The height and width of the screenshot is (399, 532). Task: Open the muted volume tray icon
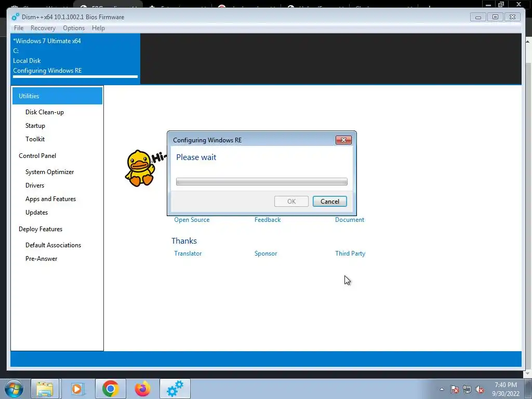click(x=480, y=389)
